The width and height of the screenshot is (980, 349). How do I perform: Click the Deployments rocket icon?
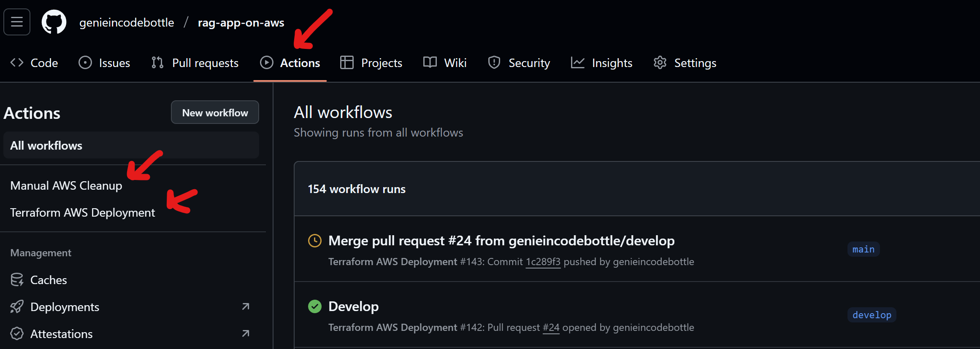tap(17, 307)
